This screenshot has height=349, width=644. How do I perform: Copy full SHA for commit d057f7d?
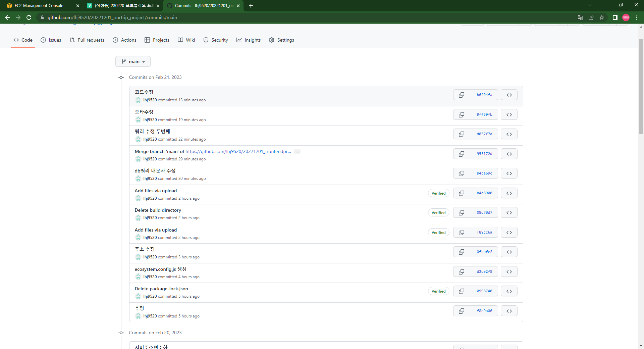[462, 134]
